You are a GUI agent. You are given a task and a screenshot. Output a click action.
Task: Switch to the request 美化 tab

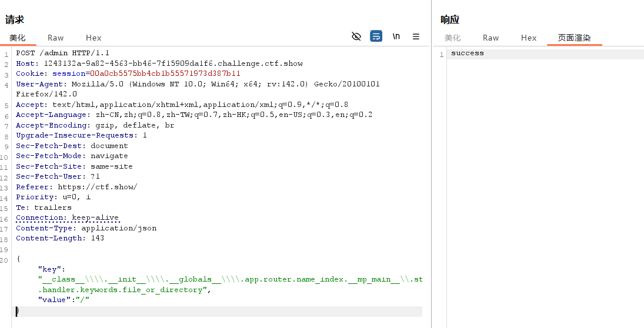(x=18, y=38)
